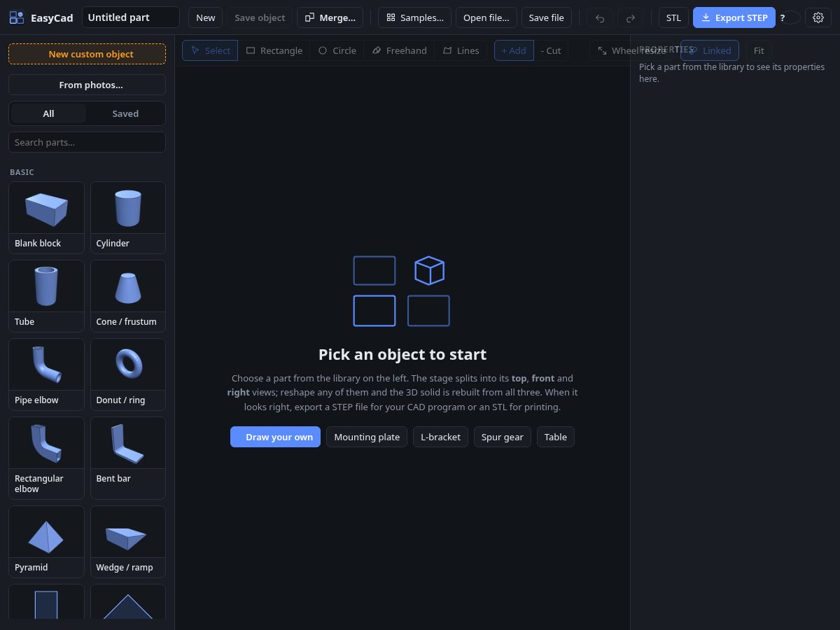Open the Merge... dialog
This screenshot has width=840, height=630.
[330, 17]
